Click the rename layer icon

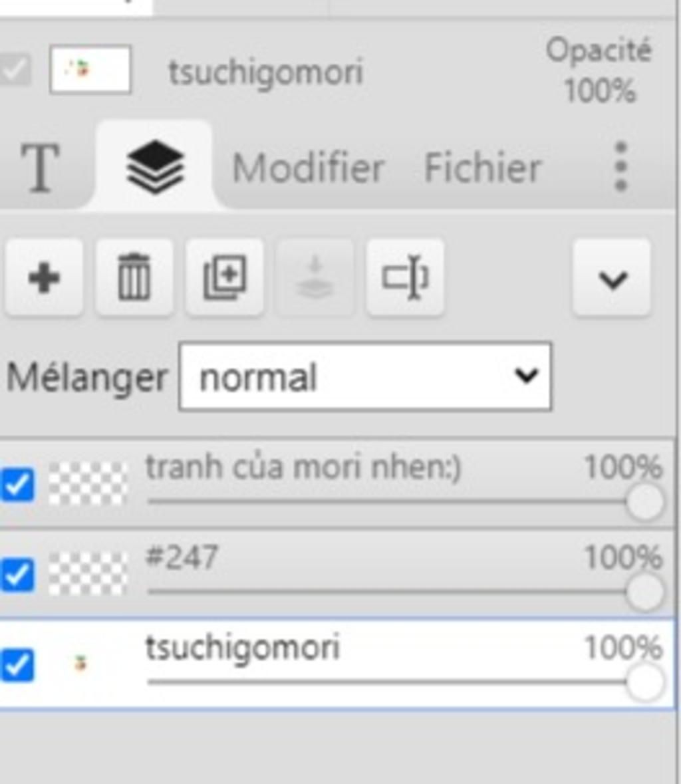pos(405,278)
